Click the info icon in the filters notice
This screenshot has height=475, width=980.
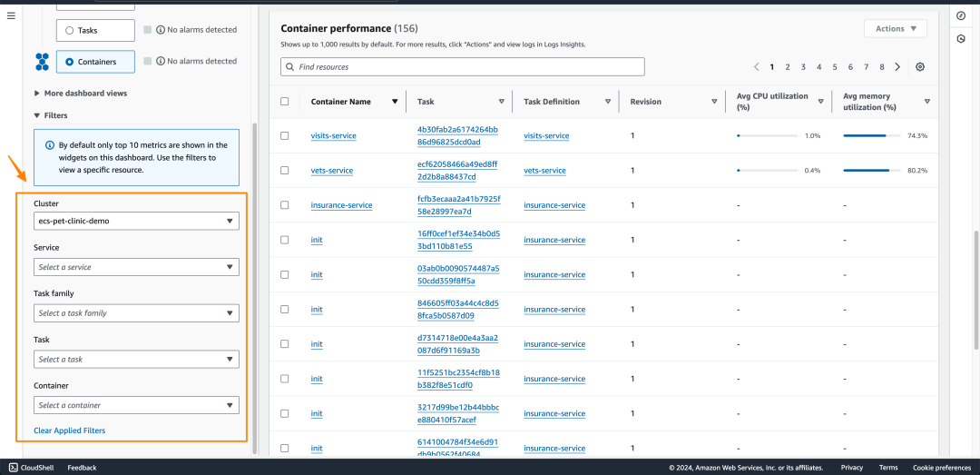pyautogui.click(x=49, y=145)
